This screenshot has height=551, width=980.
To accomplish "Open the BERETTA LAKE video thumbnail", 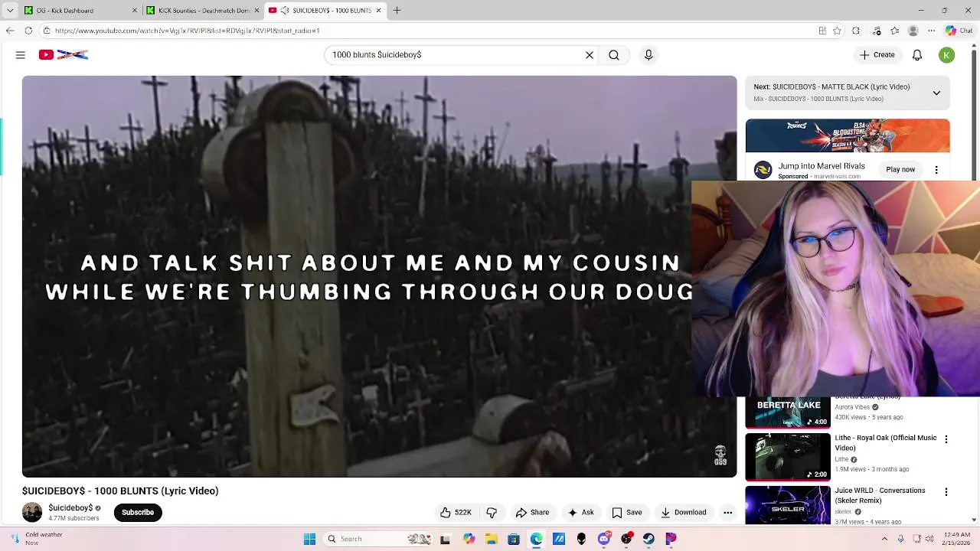I will 788,412.
